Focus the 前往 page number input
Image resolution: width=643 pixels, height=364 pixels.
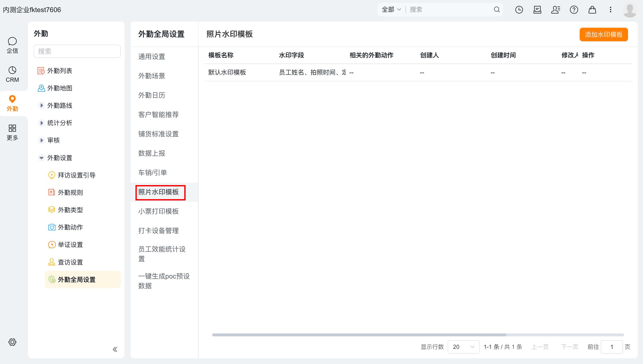pyautogui.click(x=612, y=347)
